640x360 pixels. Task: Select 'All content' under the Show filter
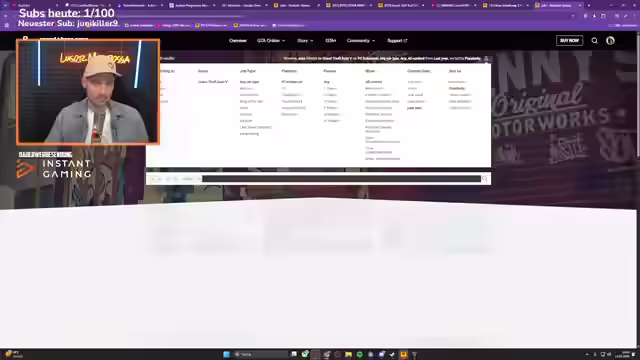[373, 82]
